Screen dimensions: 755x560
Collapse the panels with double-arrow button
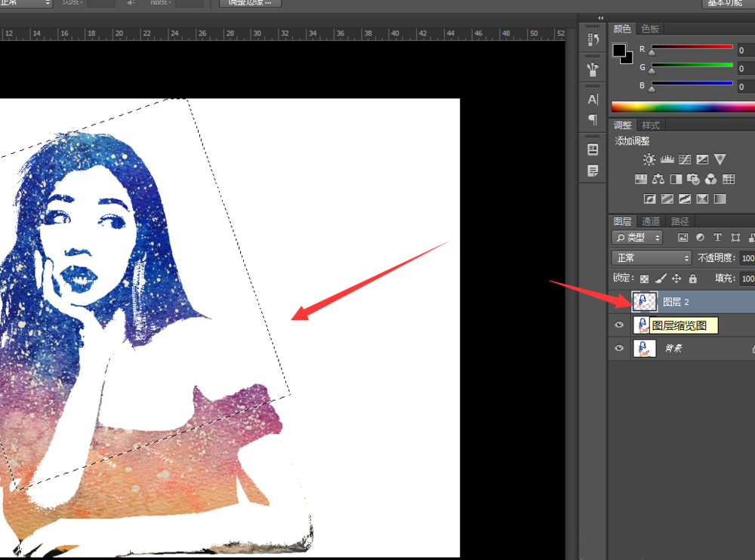click(601, 17)
